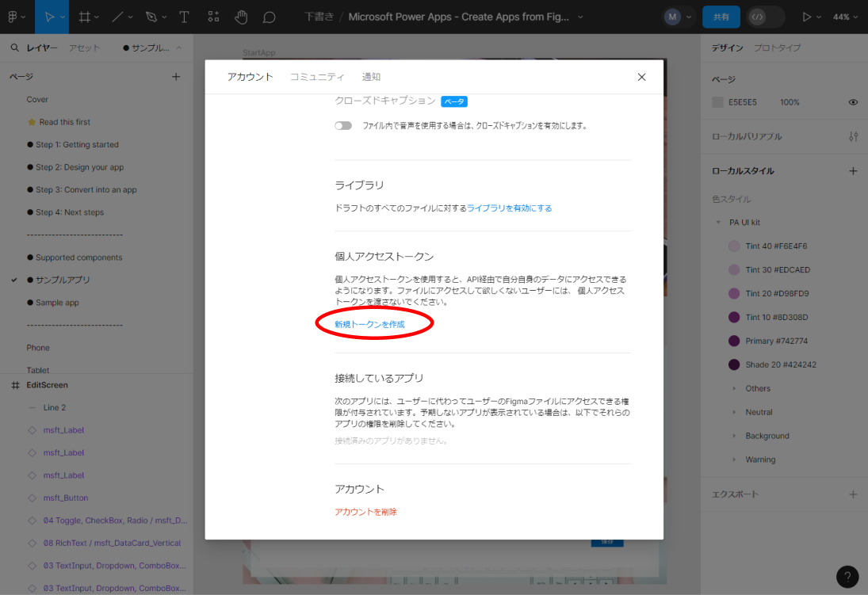Select the Frame tool

click(x=84, y=17)
